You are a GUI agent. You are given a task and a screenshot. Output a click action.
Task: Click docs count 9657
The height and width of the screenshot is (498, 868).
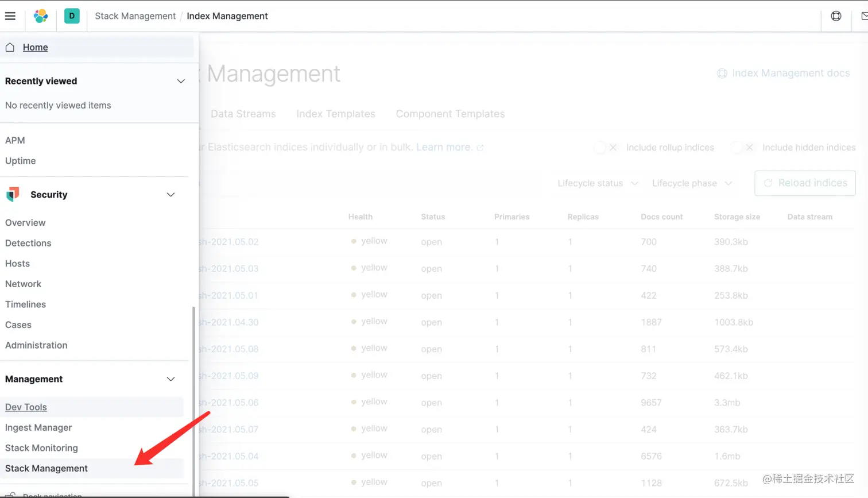tap(651, 403)
